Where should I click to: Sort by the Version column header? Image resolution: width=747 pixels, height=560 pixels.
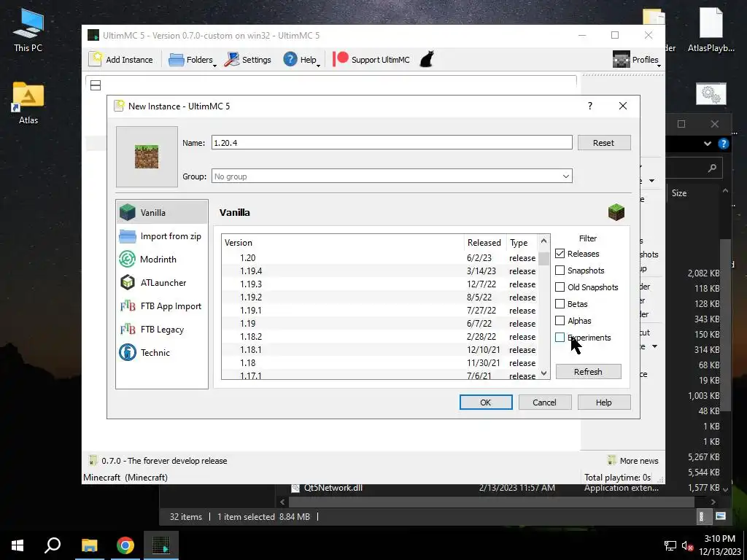pyautogui.click(x=343, y=242)
